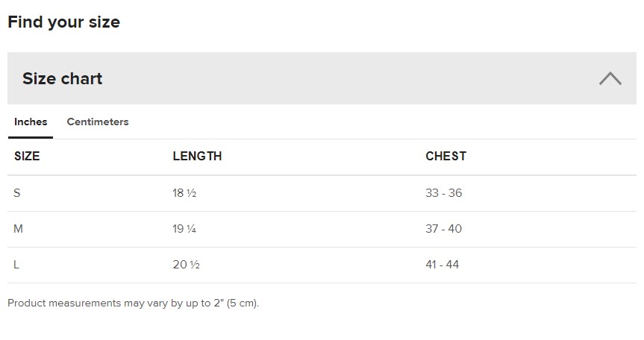Select the M size row label

pos(19,229)
